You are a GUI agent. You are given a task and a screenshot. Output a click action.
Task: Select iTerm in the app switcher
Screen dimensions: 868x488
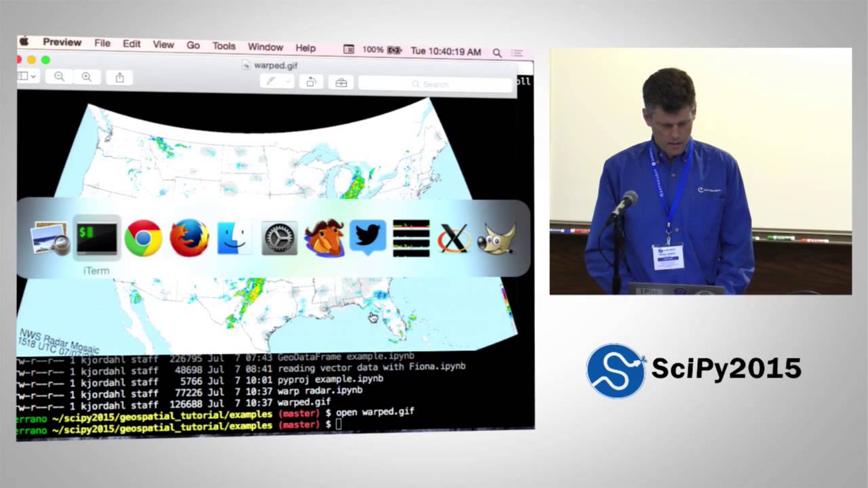pos(97,239)
